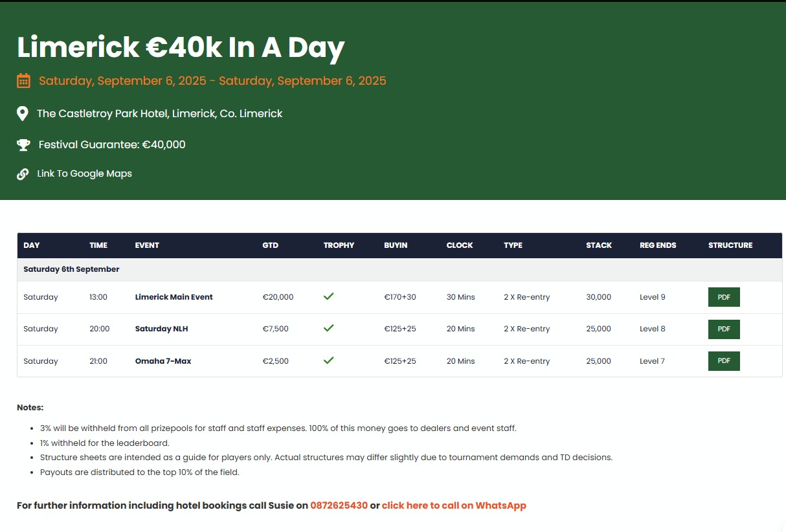
Task: Open the Saturday NLH structure PDF
Action: point(724,329)
